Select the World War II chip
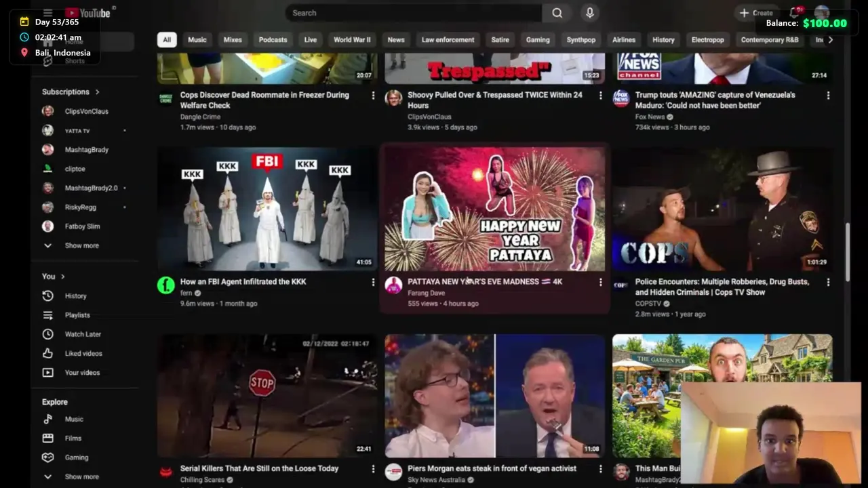This screenshot has width=868, height=488. click(x=352, y=40)
